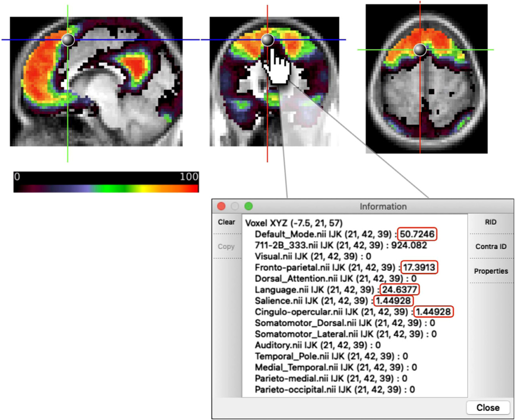Click the sagittal brain slice image
The height and width of the screenshot is (420, 515).
(x=96, y=81)
